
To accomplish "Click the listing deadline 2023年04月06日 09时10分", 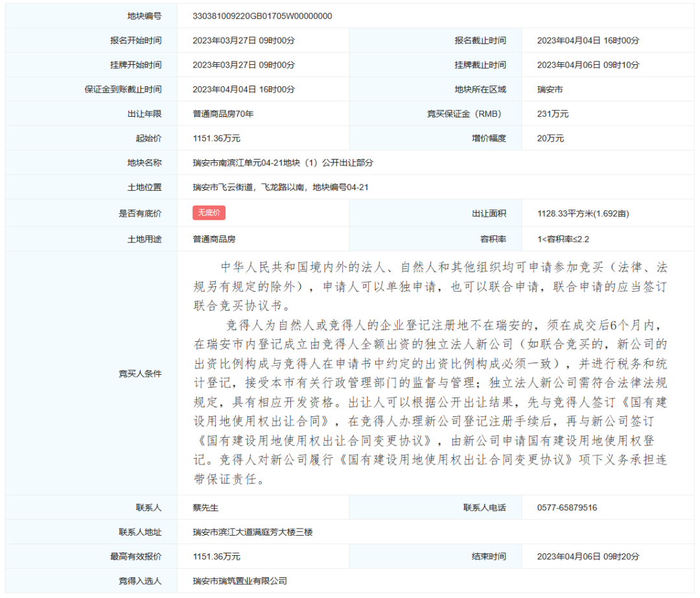I will click(x=588, y=65).
